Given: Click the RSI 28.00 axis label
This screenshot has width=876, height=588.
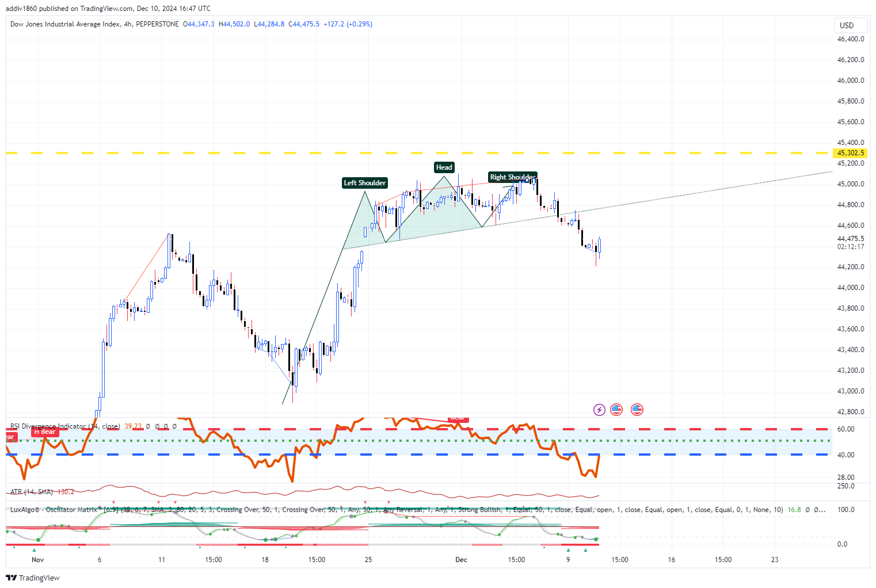Looking at the screenshot, I should (845, 478).
